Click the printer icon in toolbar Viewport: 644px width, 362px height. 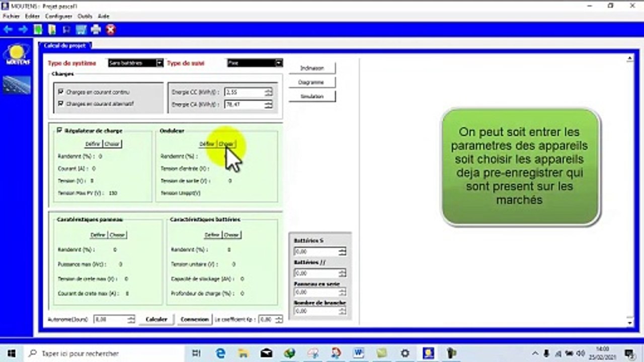(97, 30)
